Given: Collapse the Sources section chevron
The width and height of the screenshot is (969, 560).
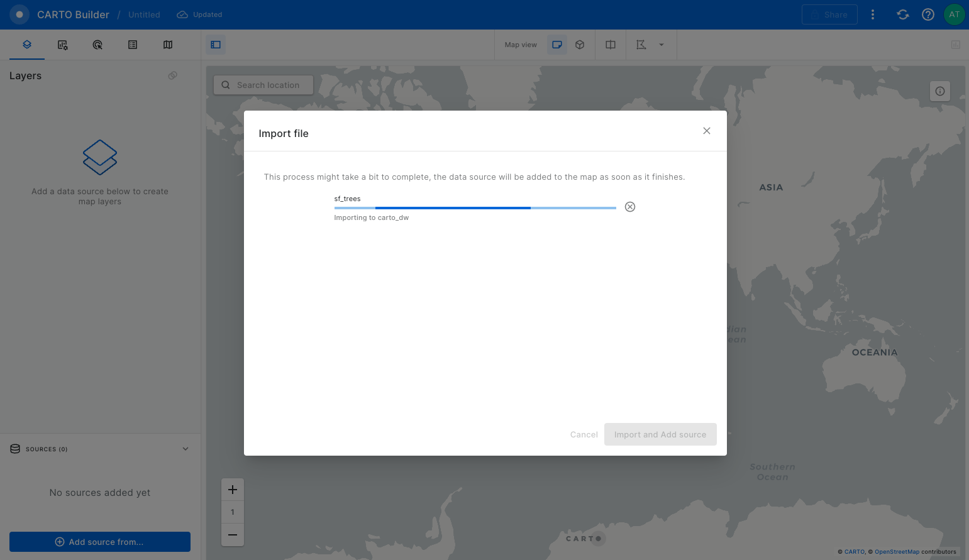Looking at the screenshot, I should [x=185, y=449].
